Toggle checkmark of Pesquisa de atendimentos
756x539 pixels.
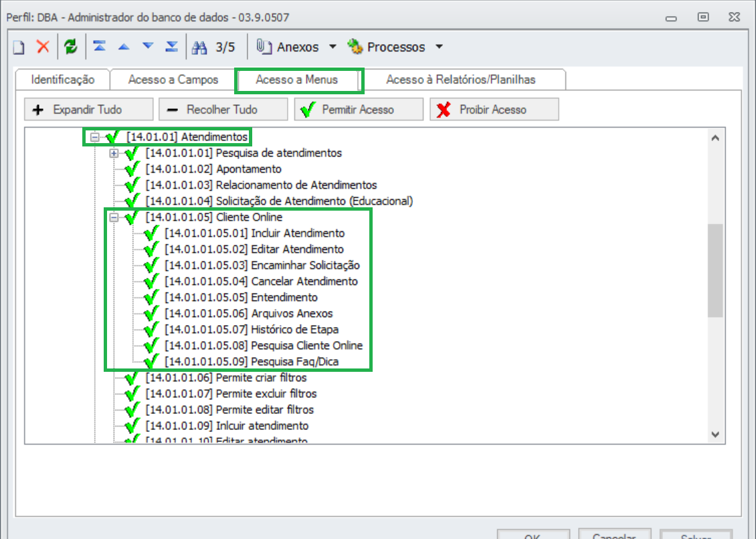132,153
